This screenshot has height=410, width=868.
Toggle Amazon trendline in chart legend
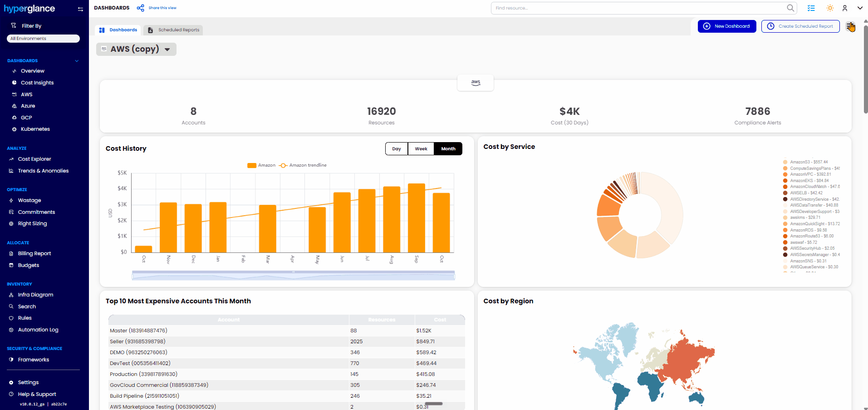(303, 165)
